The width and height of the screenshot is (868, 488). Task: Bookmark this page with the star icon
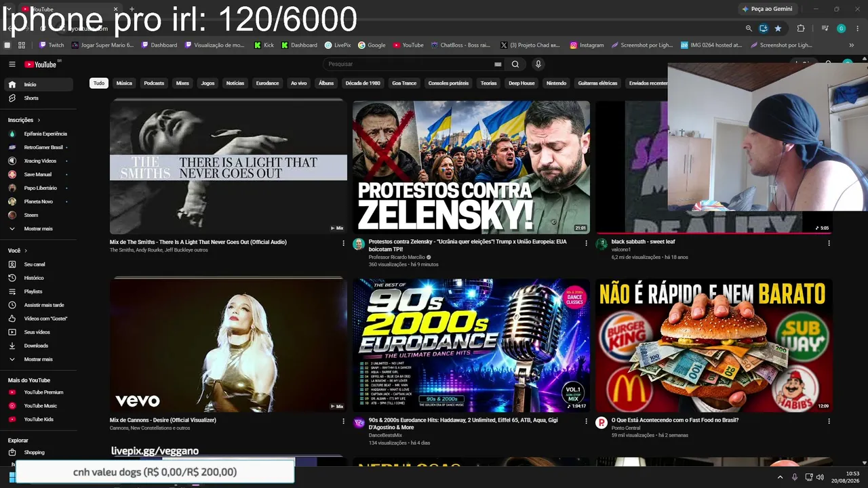[778, 28]
